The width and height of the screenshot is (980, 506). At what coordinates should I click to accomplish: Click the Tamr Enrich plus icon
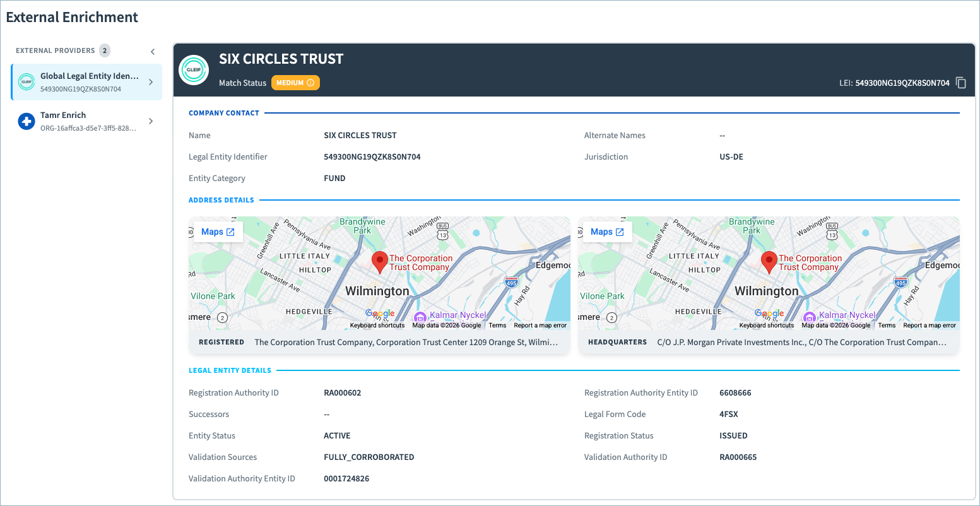(27, 121)
